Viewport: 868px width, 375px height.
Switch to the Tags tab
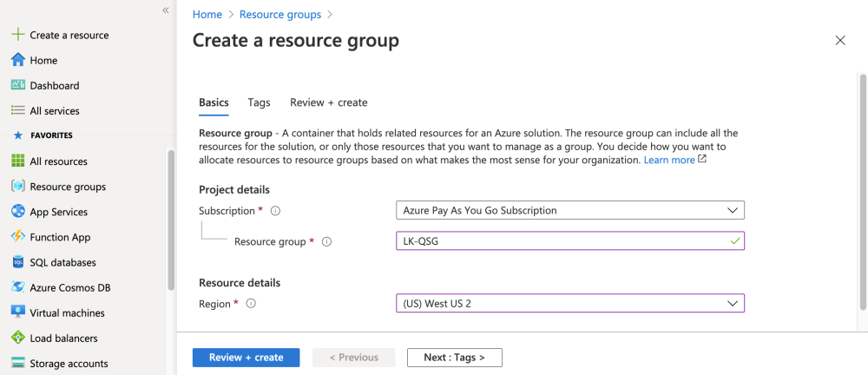pos(259,102)
